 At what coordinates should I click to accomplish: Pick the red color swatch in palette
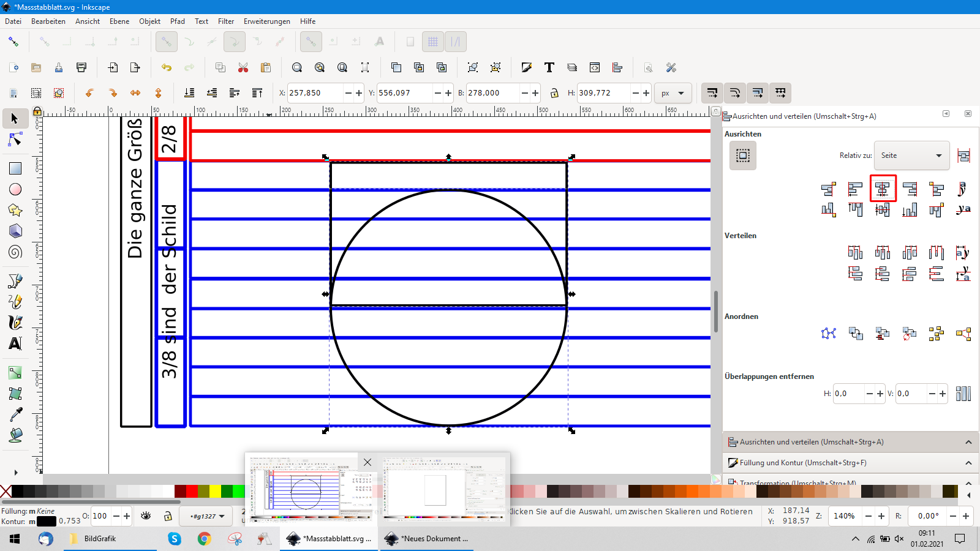click(x=192, y=491)
